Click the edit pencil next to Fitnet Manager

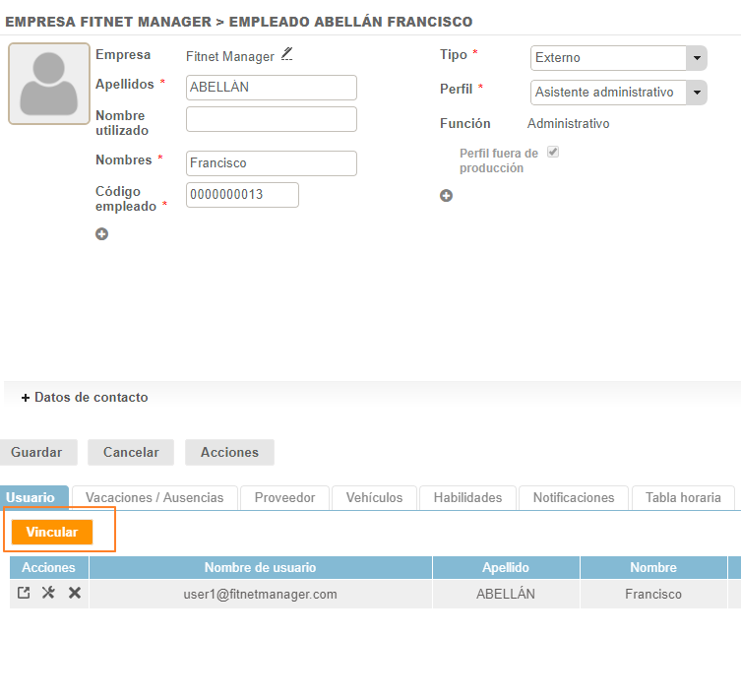286,55
